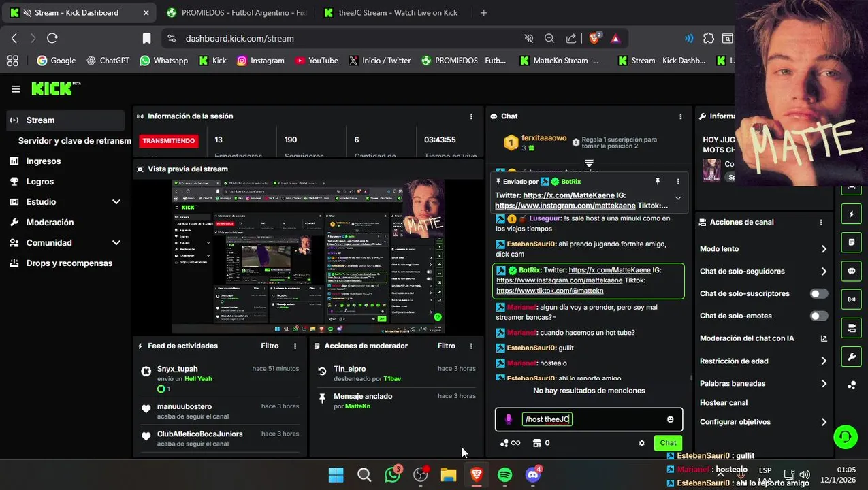Screen dimensions: 868x490
Task: Open a new browser tab
Action: click(x=483, y=12)
